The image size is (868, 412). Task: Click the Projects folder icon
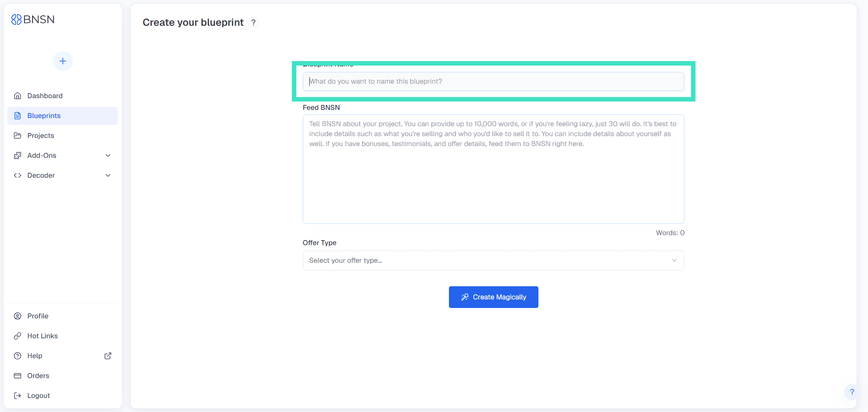pos(18,136)
